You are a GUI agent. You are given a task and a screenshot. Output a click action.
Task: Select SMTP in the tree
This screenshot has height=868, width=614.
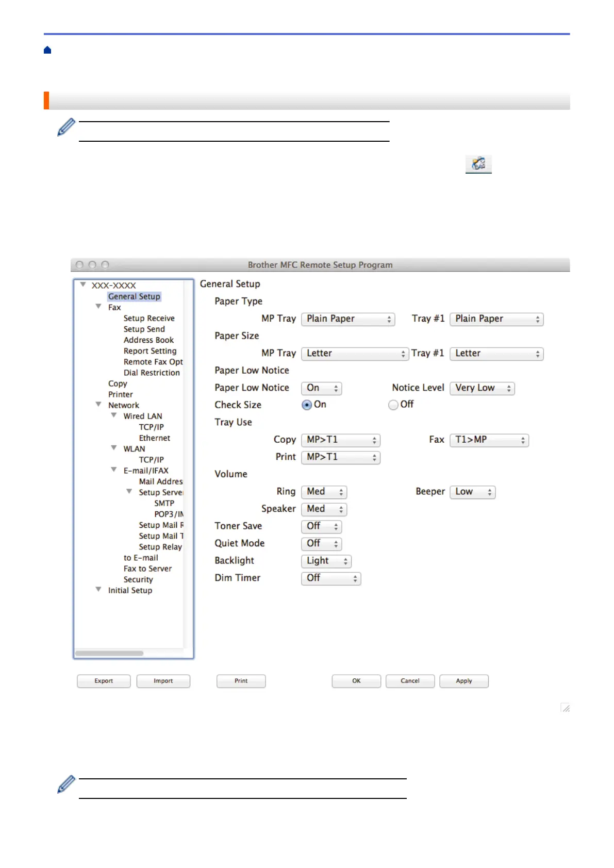coord(164,503)
